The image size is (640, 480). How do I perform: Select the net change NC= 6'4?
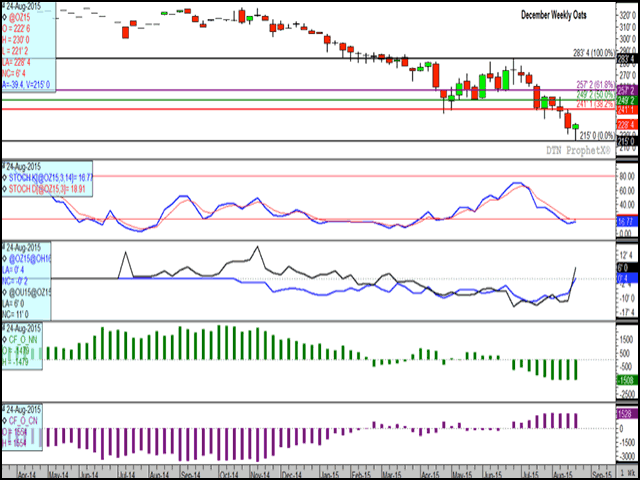coord(13,73)
